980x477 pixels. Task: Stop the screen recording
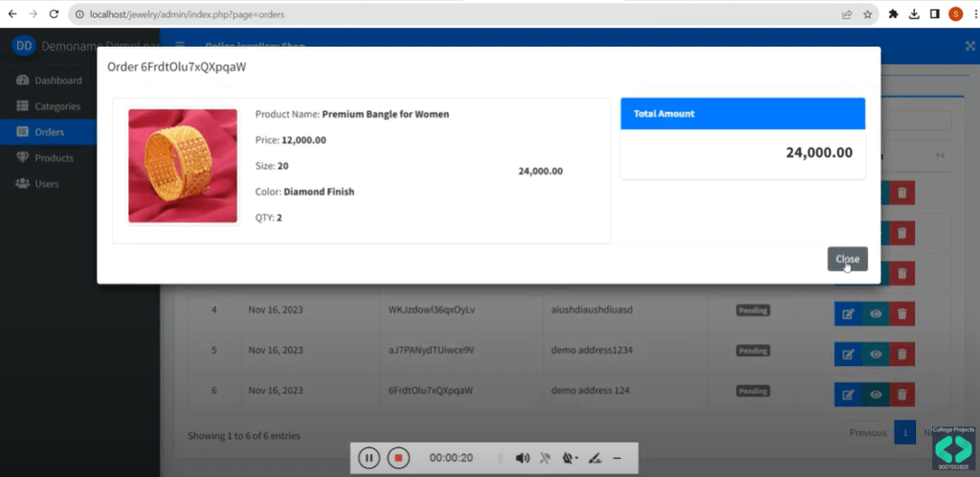coord(398,458)
